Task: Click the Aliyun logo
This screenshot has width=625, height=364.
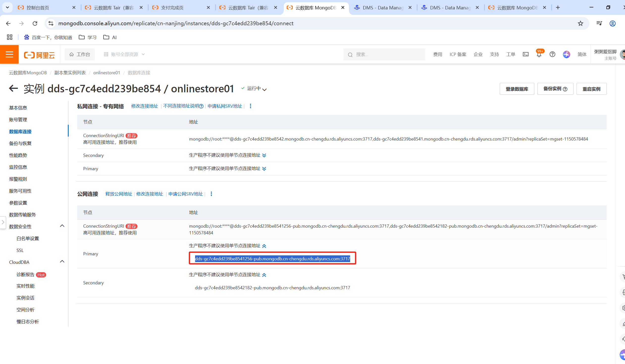Action: tap(39, 55)
